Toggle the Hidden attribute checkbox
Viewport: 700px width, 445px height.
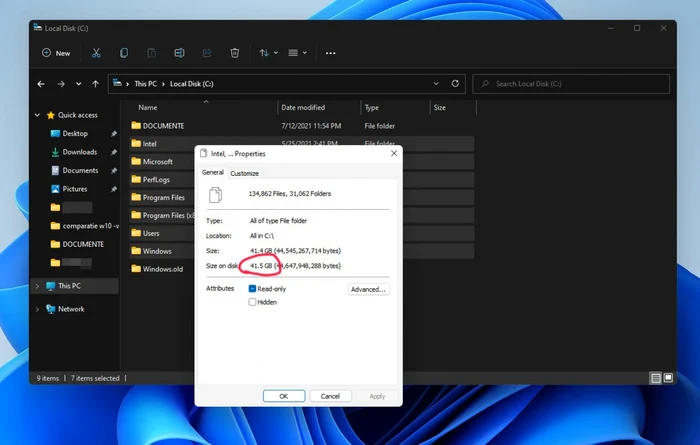(252, 302)
